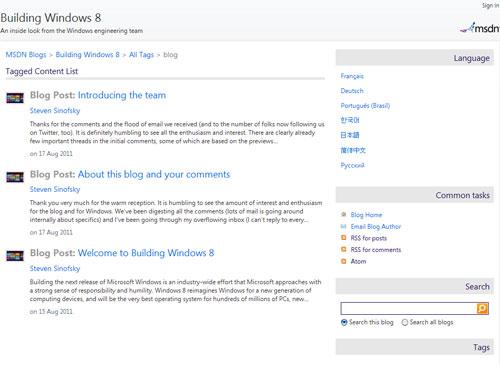Click the Atom feed icon

pyautogui.click(x=343, y=261)
